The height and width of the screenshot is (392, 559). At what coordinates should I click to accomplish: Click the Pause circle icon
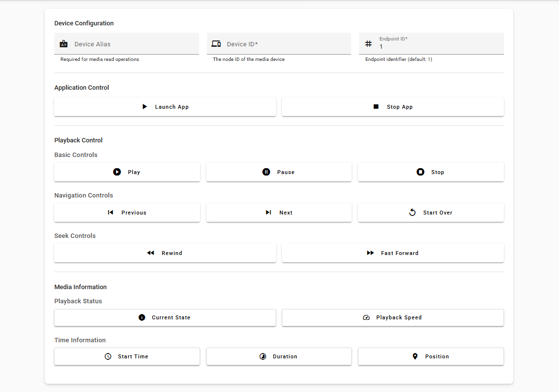pos(266,172)
